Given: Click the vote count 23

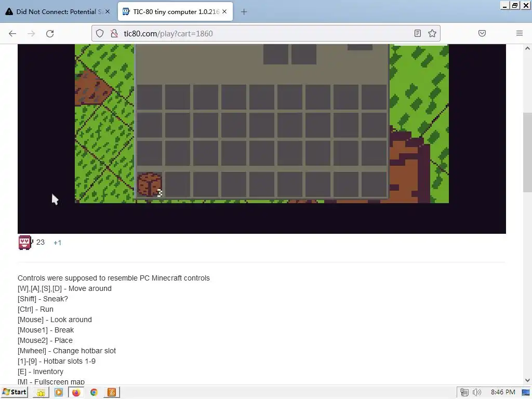Looking at the screenshot, I should pyautogui.click(x=41, y=242).
